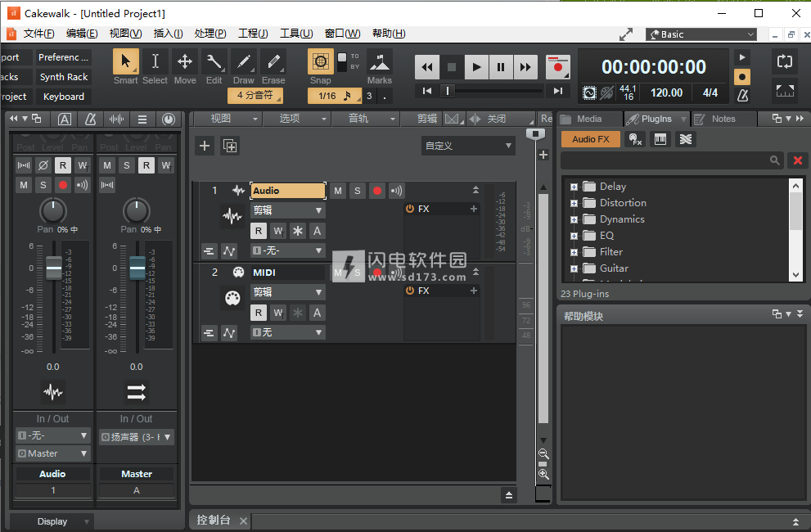Image resolution: width=811 pixels, height=532 pixels.
Task: Open the 文件(F) menu
Action: tap(38, 34)
